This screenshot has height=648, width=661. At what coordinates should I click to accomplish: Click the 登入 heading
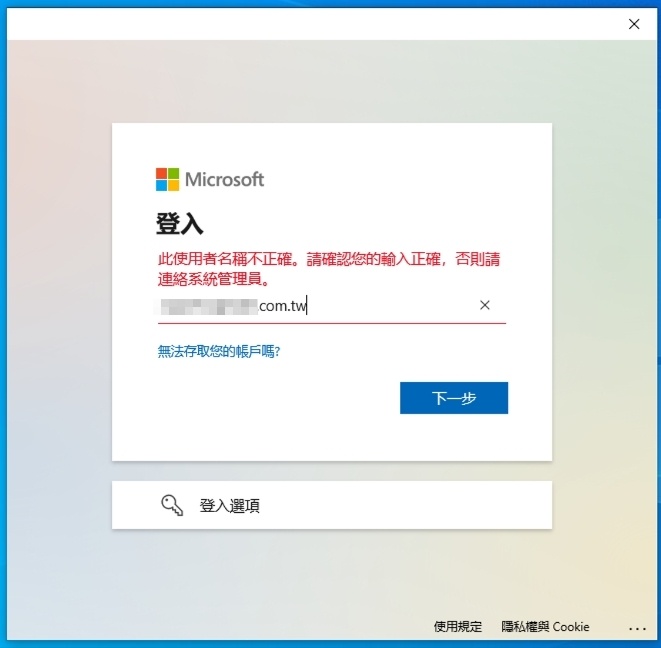[180, 223]
